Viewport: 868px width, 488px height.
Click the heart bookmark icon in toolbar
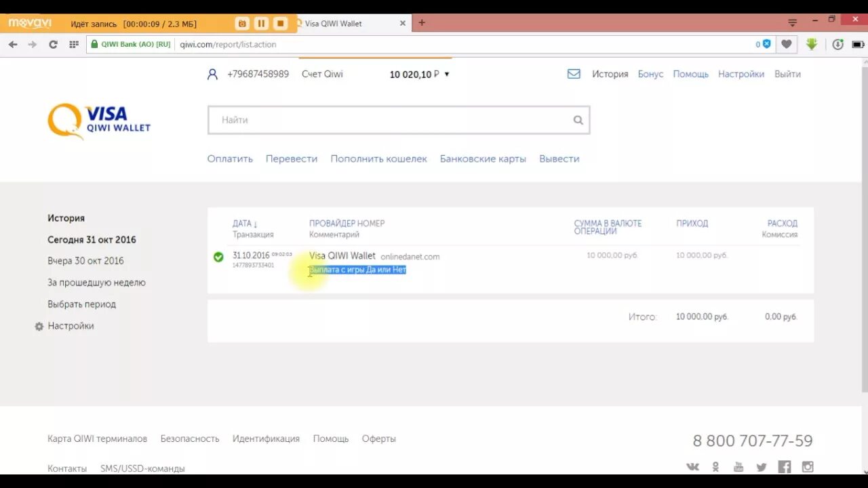786,44
